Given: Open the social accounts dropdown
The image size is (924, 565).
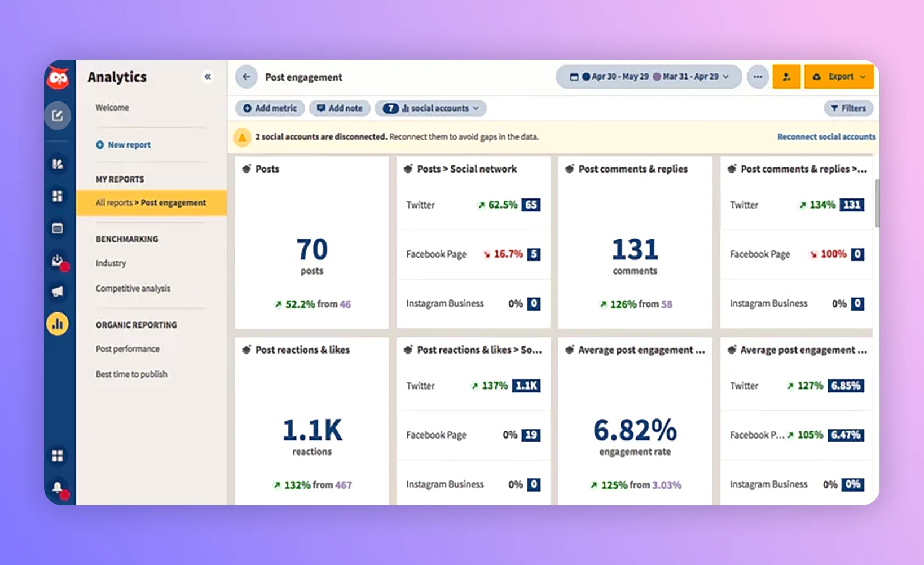Looking at the screenshot, I should click(x=430, y=108).
